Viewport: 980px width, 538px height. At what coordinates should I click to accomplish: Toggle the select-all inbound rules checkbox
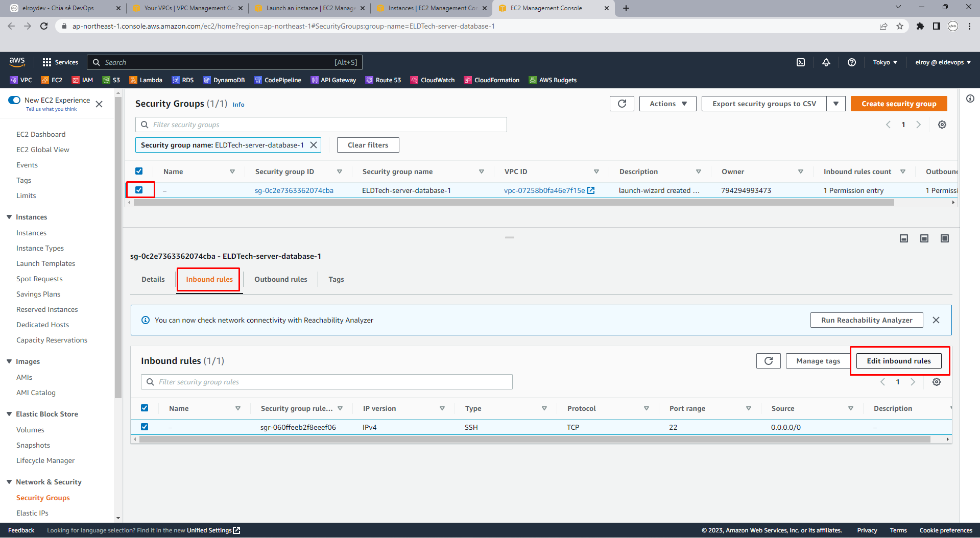coord(145,408)
